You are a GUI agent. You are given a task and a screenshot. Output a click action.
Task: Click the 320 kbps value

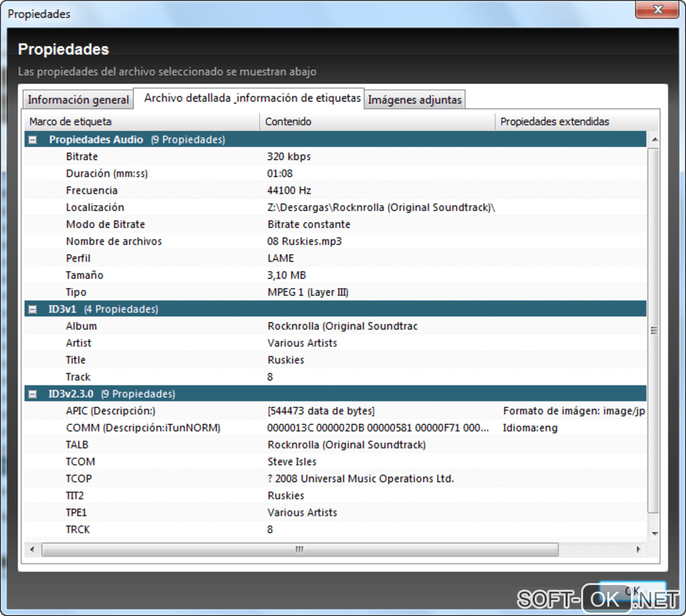[289, 157]
